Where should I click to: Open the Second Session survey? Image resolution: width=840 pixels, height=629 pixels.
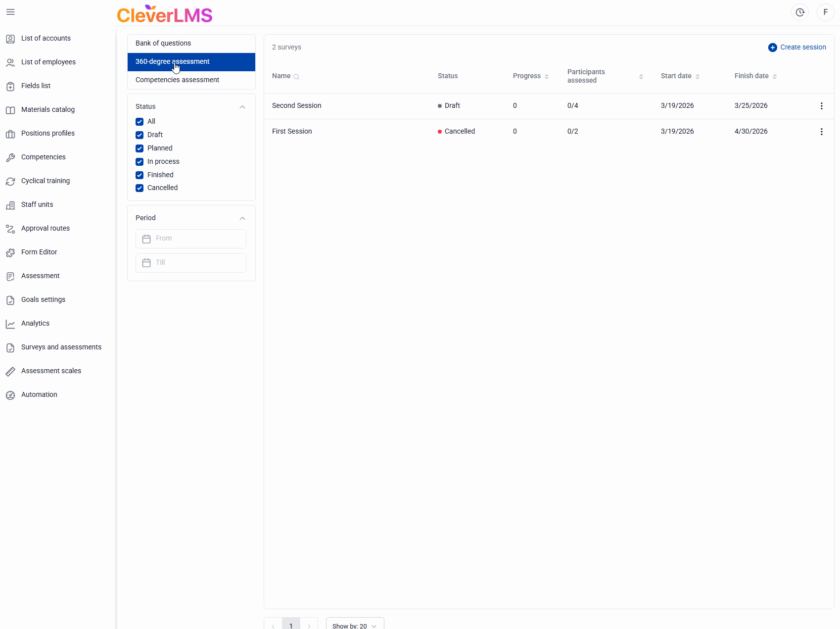click(x=297, y=106)
